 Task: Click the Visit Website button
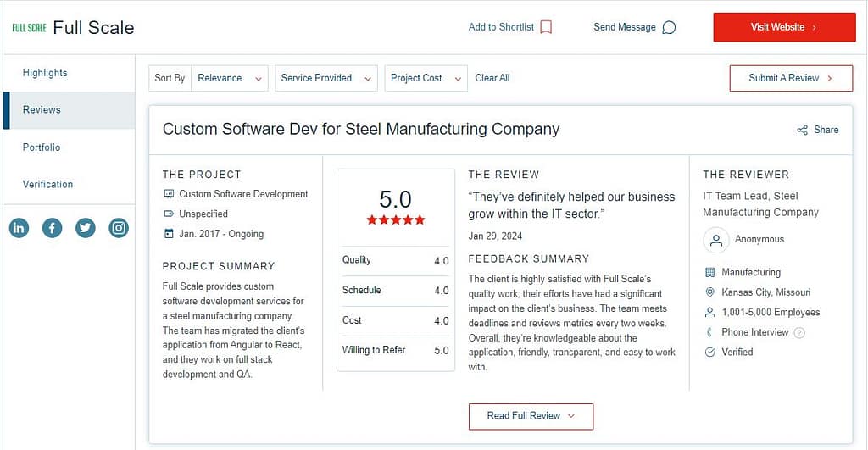[784, 27]
